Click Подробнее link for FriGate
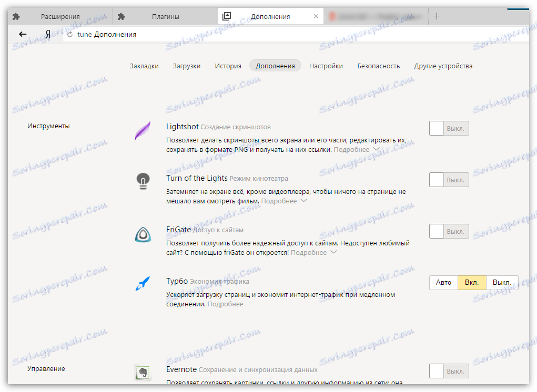The image size is (537, 392). point(309,252)
